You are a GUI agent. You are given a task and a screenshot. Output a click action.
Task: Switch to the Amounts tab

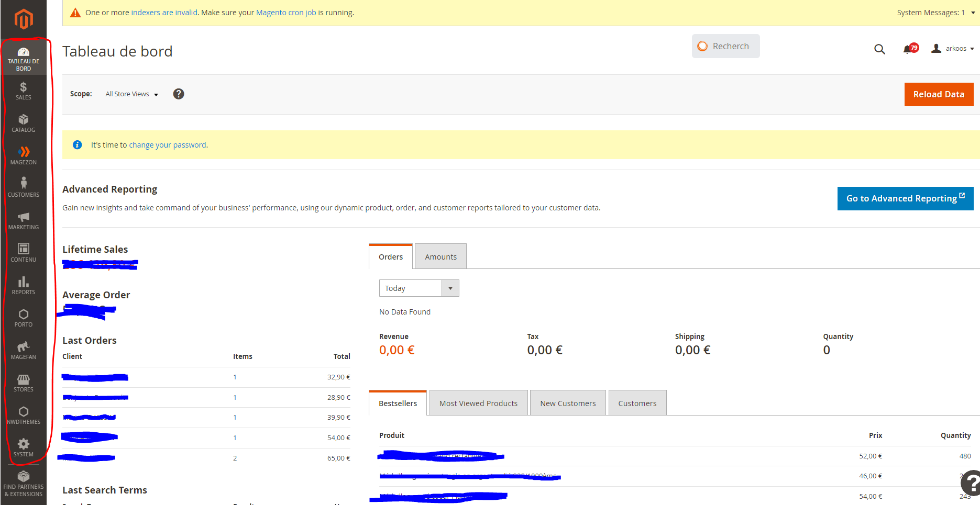tap(441, 256)
